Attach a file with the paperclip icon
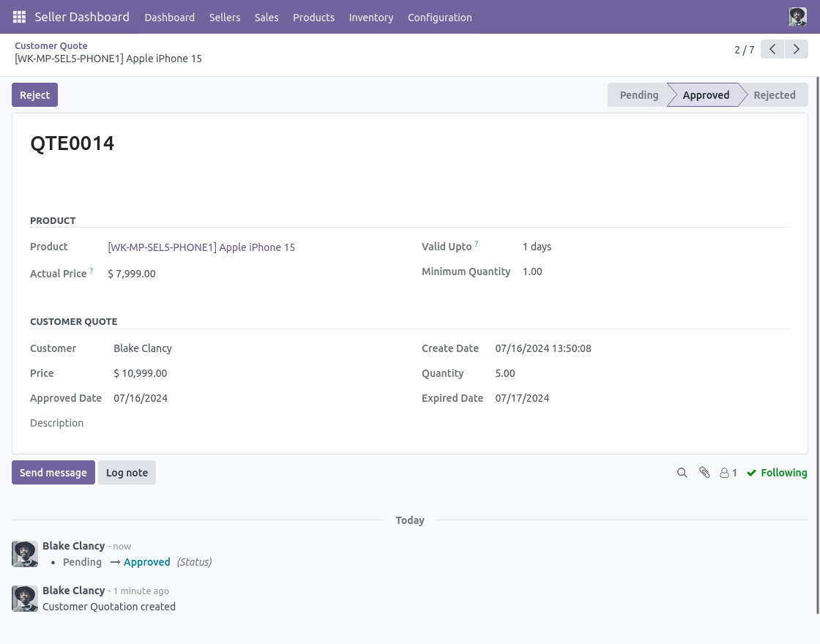The image size is (820, 644). 704,473
